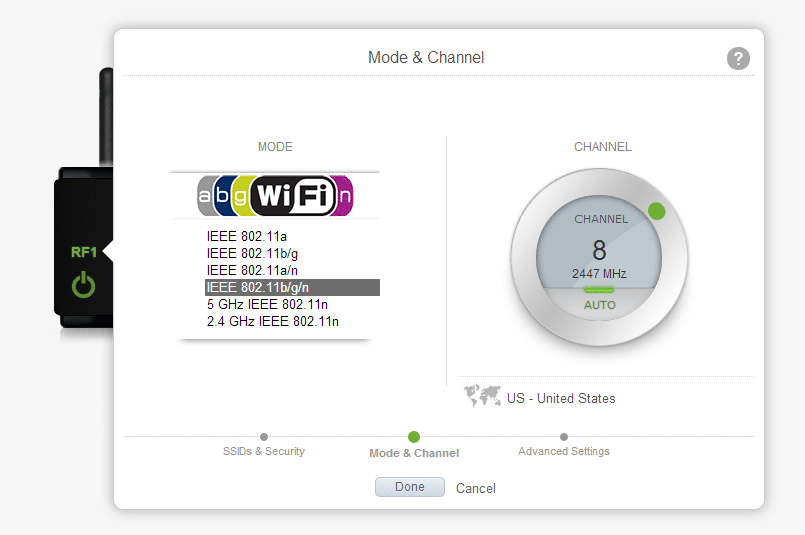
Task: Toggle the RF1 radio power icon
Action: click(x=83, y=285)
